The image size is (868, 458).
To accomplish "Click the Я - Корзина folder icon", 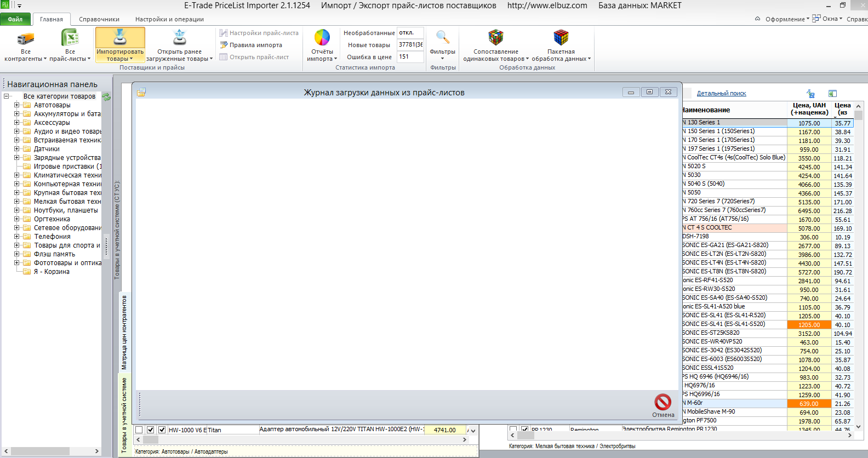I will click(x=27, y=272).
